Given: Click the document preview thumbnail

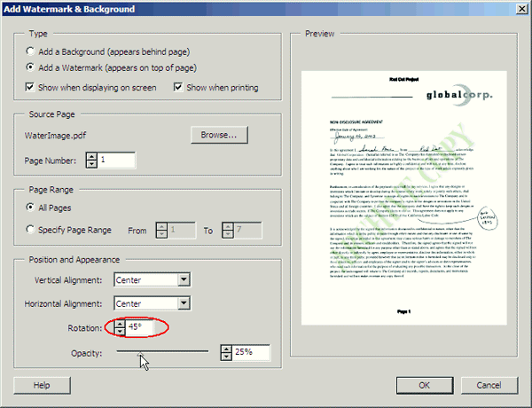Looking at the screenshot, I should click(403, 193).
